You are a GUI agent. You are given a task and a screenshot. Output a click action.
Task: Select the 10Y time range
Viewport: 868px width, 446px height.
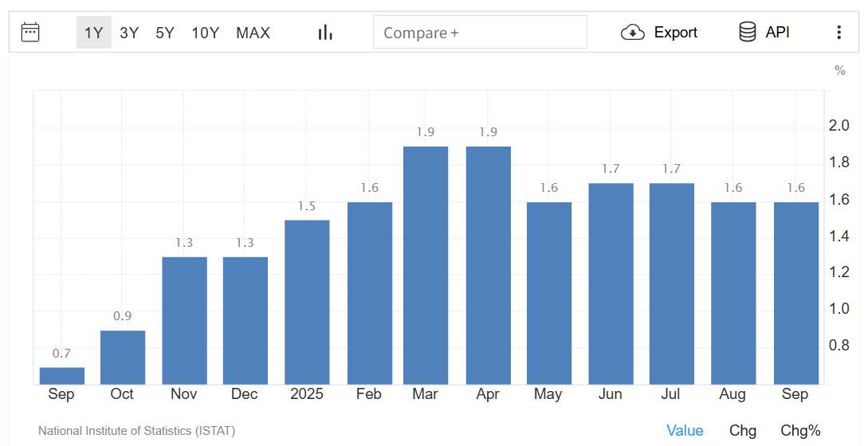[205, 33]
